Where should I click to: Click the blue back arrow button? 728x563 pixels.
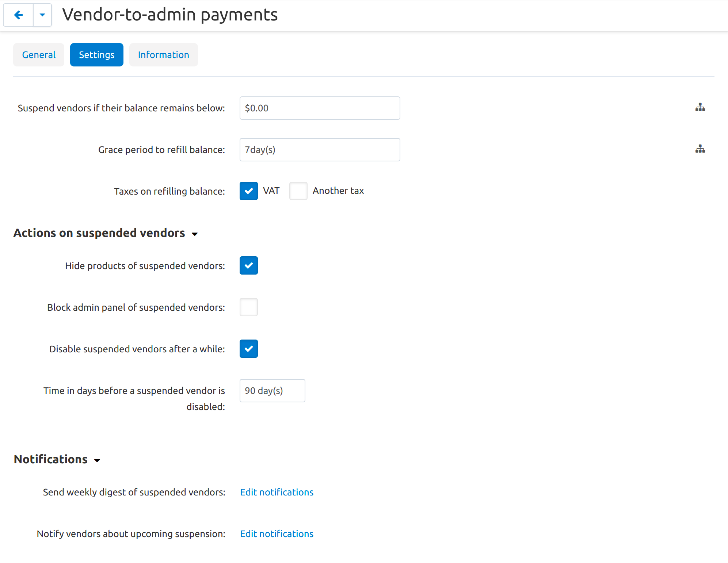pyautogui.click(x=18, y=15)
